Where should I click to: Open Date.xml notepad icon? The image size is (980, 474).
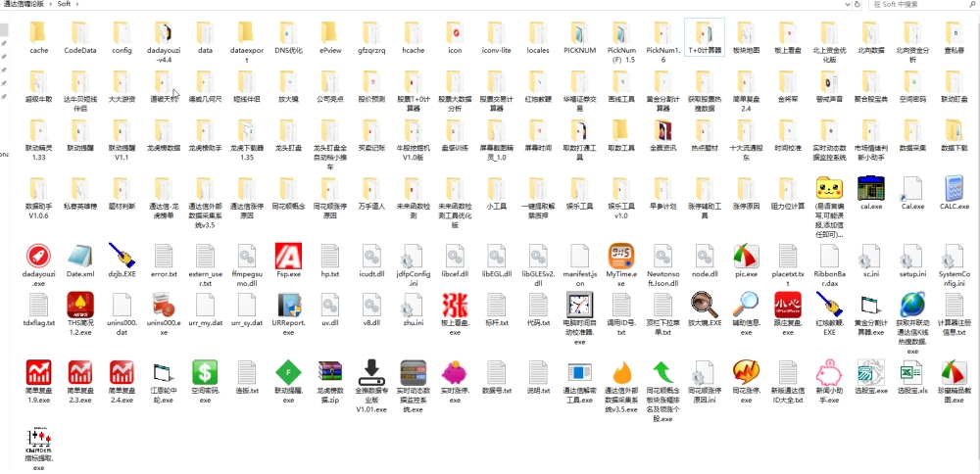pyautogui.click(x=80, y=256)
